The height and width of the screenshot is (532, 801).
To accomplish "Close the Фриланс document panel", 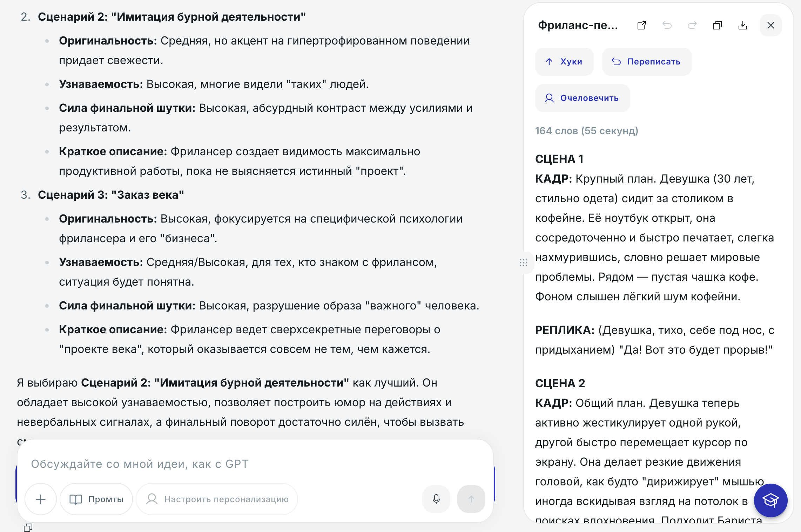I will pos(770,25).
